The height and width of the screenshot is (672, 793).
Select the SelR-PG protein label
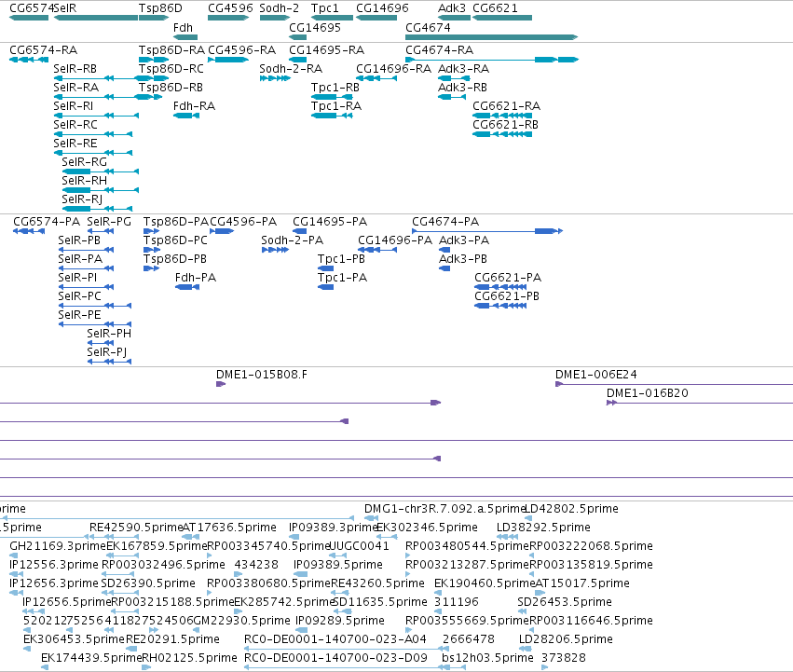pos(109,222)
